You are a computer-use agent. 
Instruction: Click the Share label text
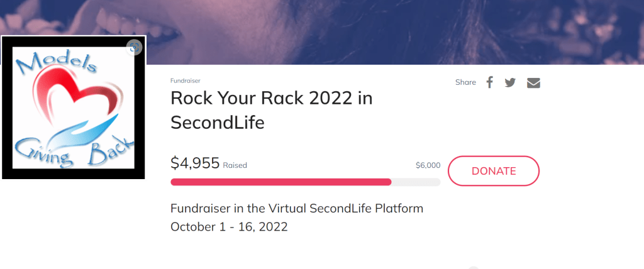[x=465, y=82]
